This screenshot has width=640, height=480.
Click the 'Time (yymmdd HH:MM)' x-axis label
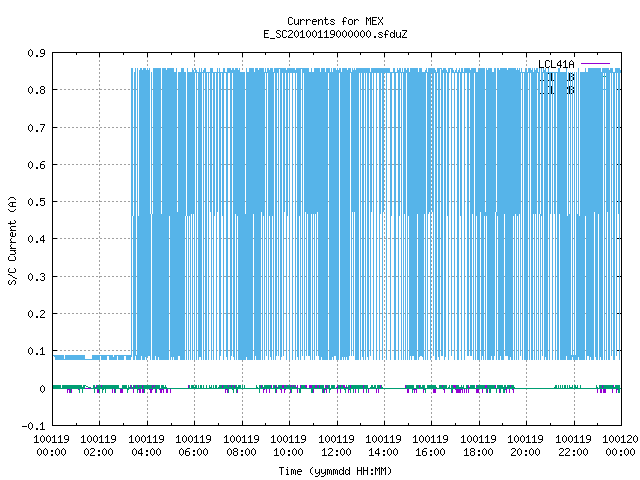(335, 471)
